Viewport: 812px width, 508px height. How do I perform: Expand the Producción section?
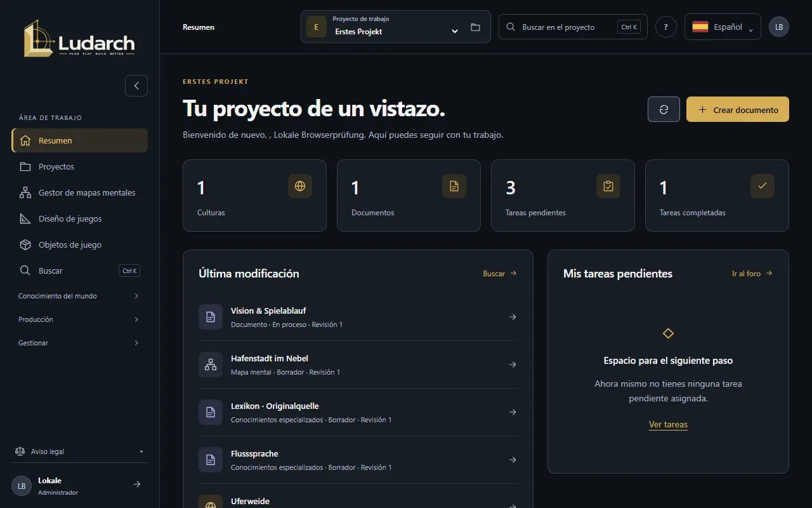point(79,319)
